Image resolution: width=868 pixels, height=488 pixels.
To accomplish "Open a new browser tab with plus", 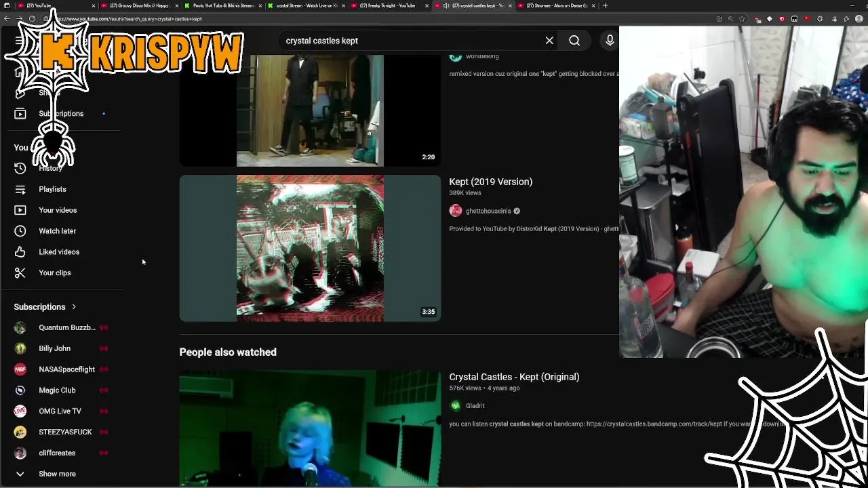I will pos(605,5).
